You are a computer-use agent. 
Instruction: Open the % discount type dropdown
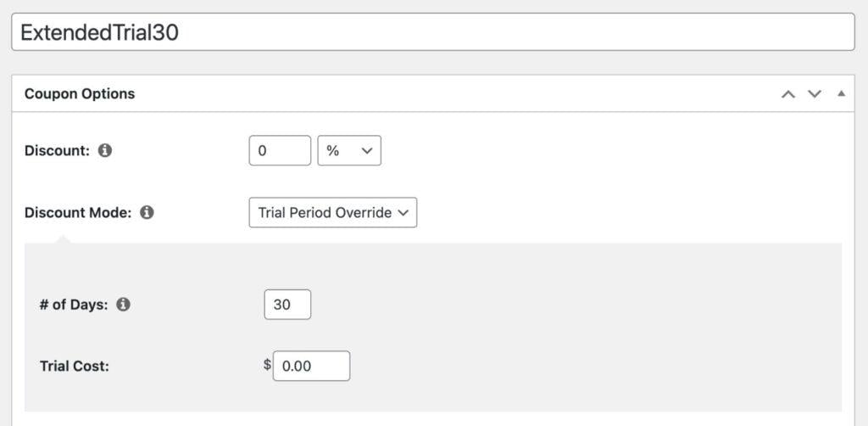pos(349,151)
